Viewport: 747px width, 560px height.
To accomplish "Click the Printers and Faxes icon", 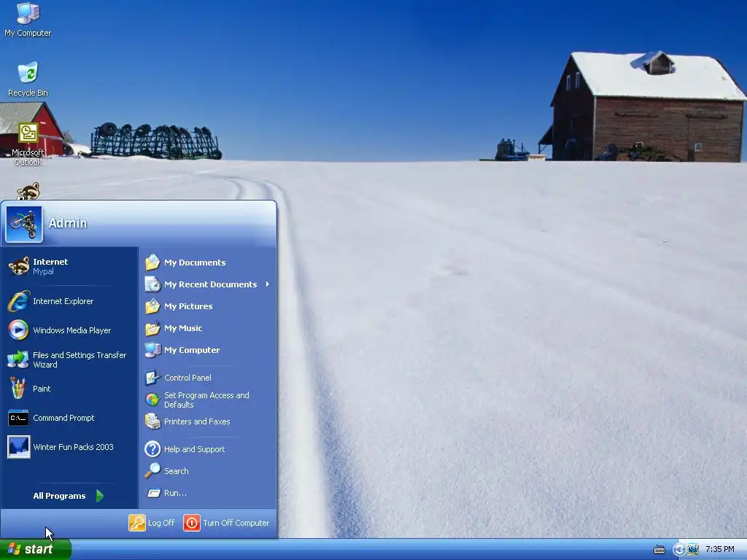I will tap(152, 421).
